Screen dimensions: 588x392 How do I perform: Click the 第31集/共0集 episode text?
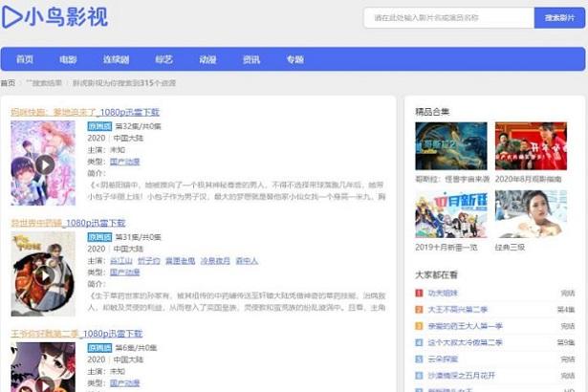138,237
